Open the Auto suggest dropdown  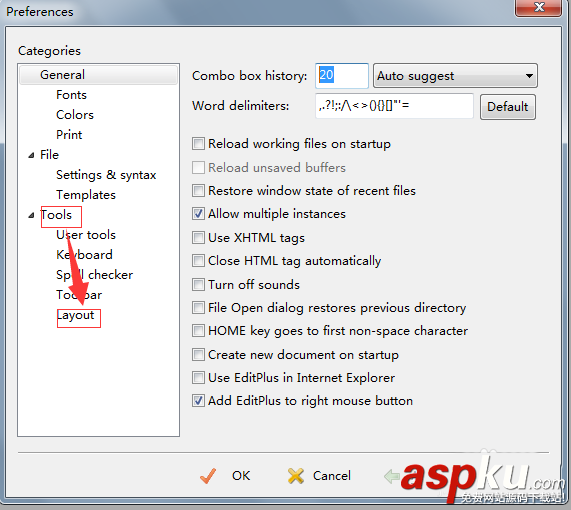coord(455,76)
